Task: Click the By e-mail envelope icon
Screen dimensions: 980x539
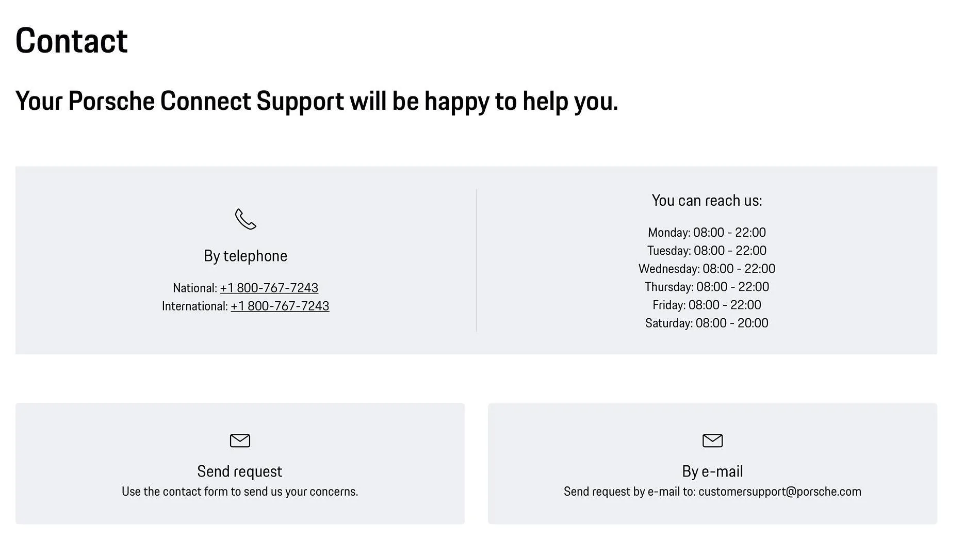Action: coord(712,440)
